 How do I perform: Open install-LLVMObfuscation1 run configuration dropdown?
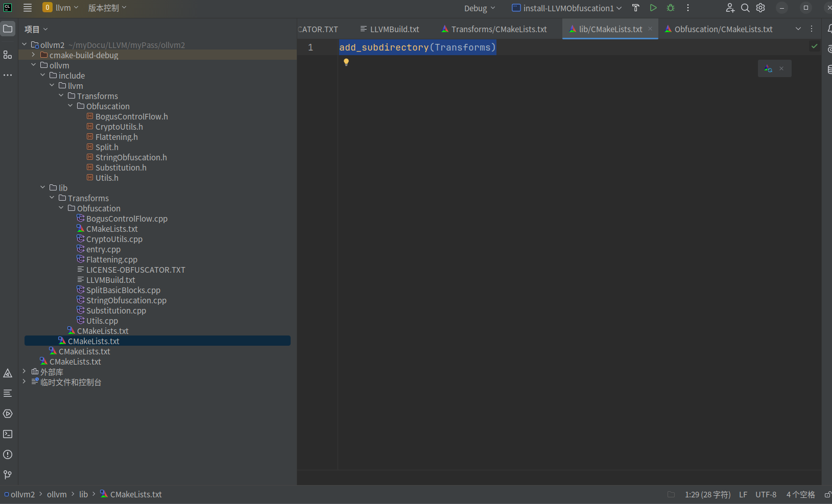[567, 8]
